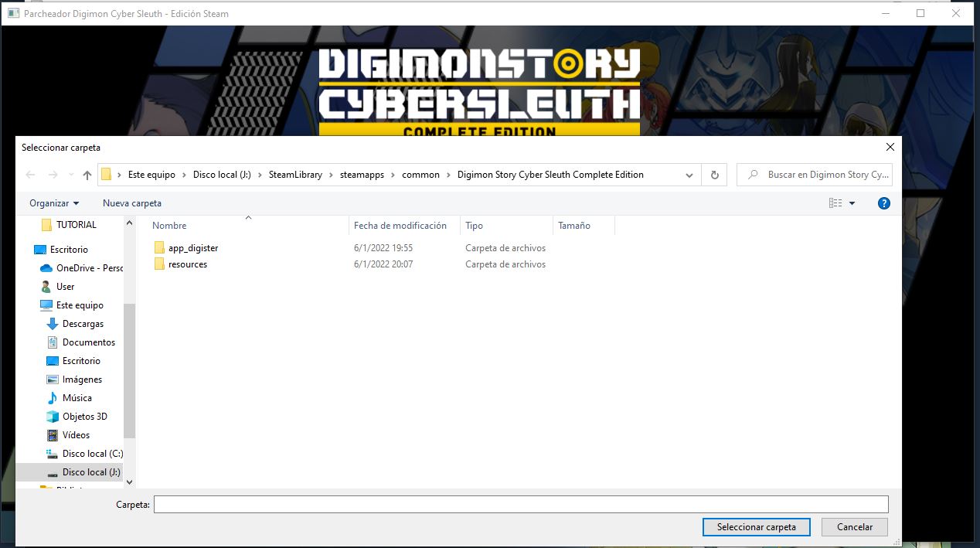Open the TUTORIAL folder in the sidebar
This screenshot has width=980, height=548.
coord(76,225)
